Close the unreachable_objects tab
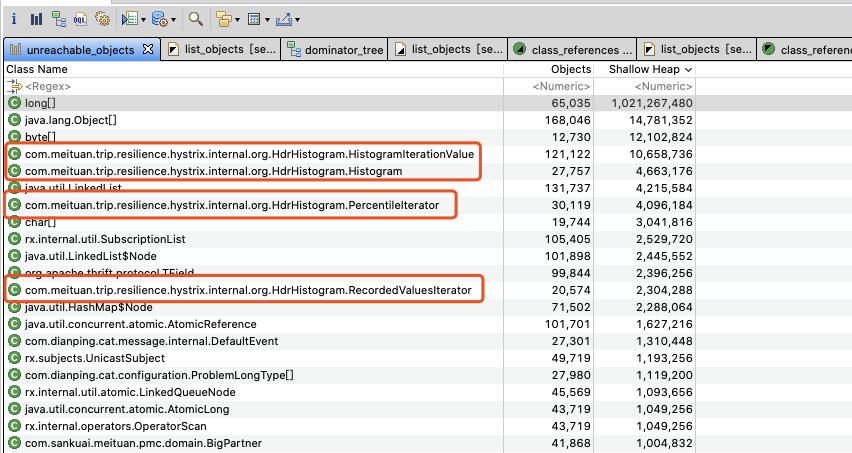This screenshot has height=453, width=852. coord(148,49)
